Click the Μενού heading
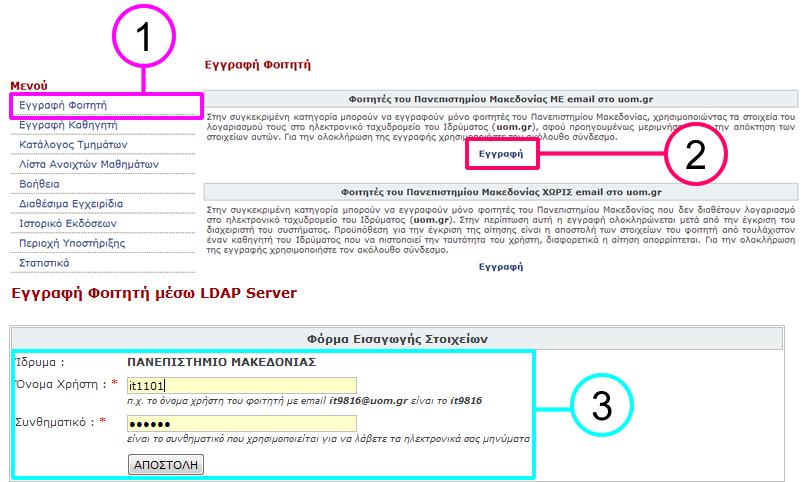806x482 pixels. tap(29, 86)
